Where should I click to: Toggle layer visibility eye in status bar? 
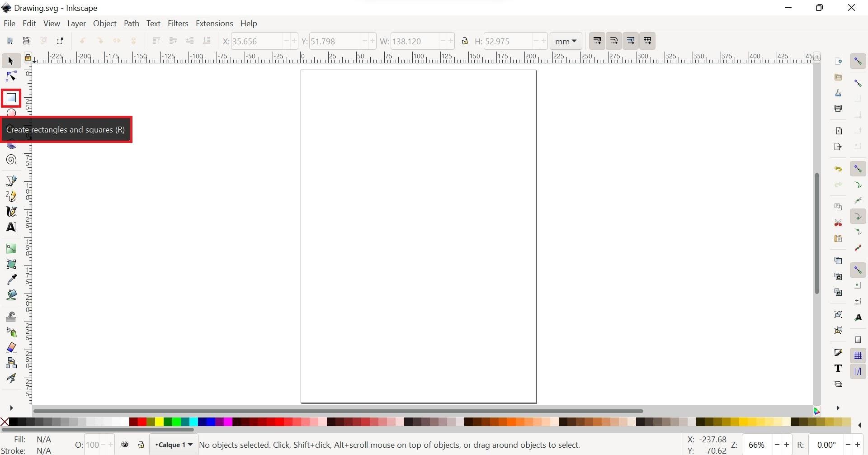[125, 445]
